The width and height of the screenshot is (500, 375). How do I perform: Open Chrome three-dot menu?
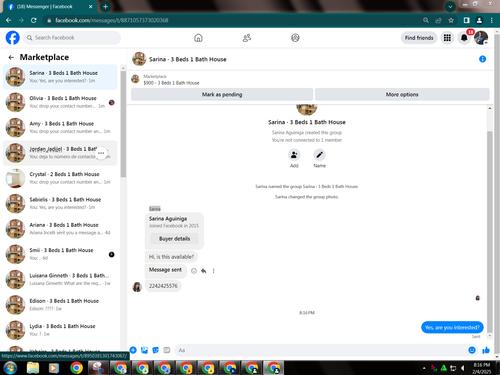(x=492, y=20)
